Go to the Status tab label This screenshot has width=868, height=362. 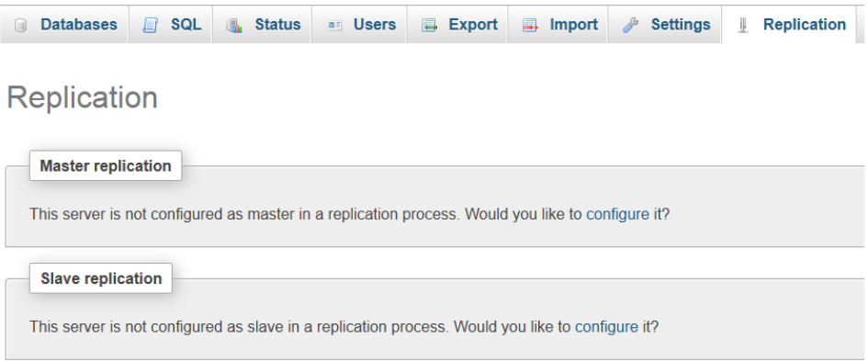(x=277, y=25)
